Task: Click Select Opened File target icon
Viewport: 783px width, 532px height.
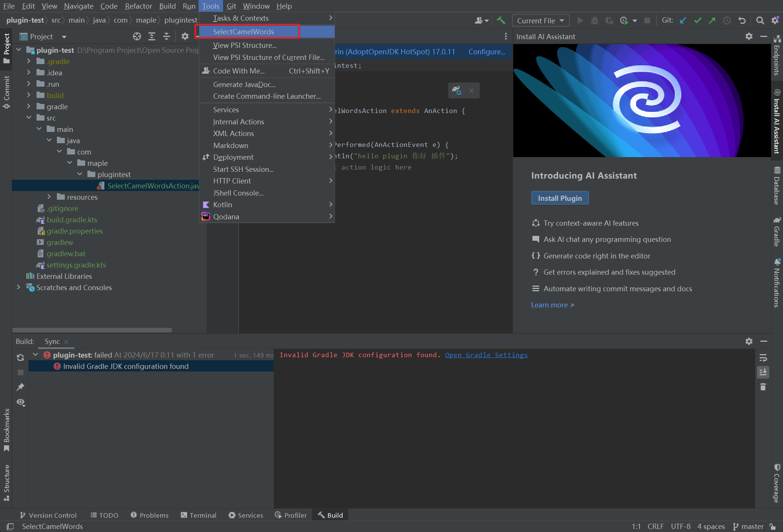Action: pyautogui.click(x=137, y=37)
